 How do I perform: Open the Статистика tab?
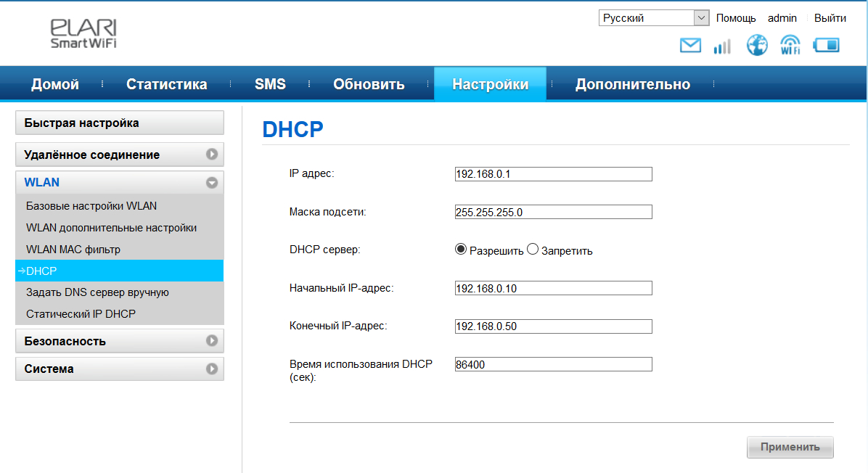point(166,84)
